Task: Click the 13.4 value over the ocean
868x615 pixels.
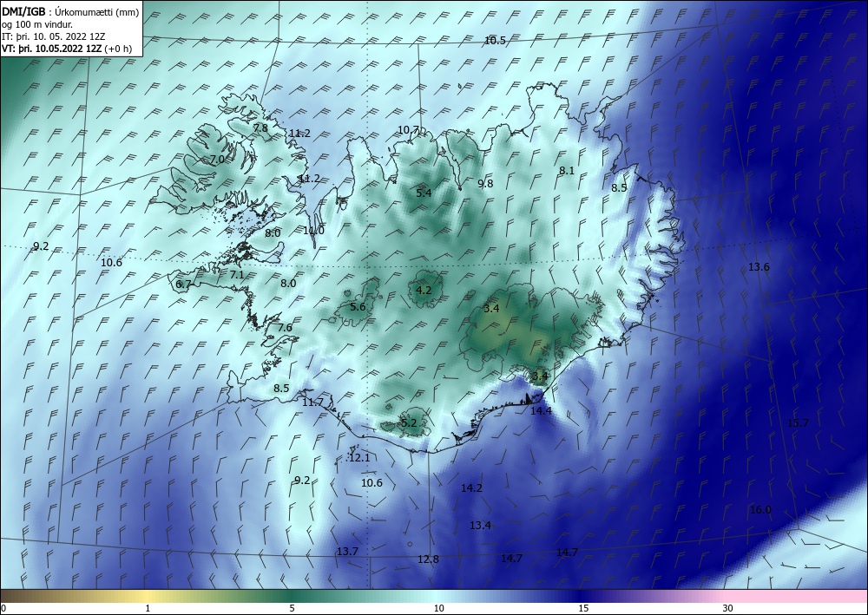Action: pyautogui.click(x=480, y=525)
